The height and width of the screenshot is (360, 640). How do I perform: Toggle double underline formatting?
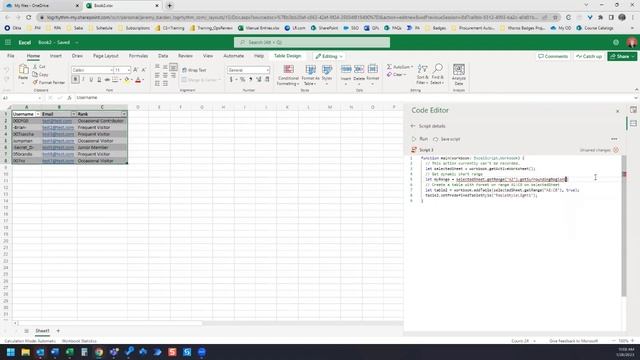[99, 80]
